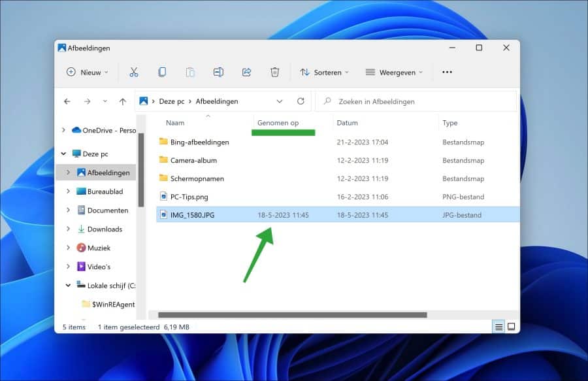
Task: Refresh the Afbeeldingen folder view
Action: click(301, 101)
